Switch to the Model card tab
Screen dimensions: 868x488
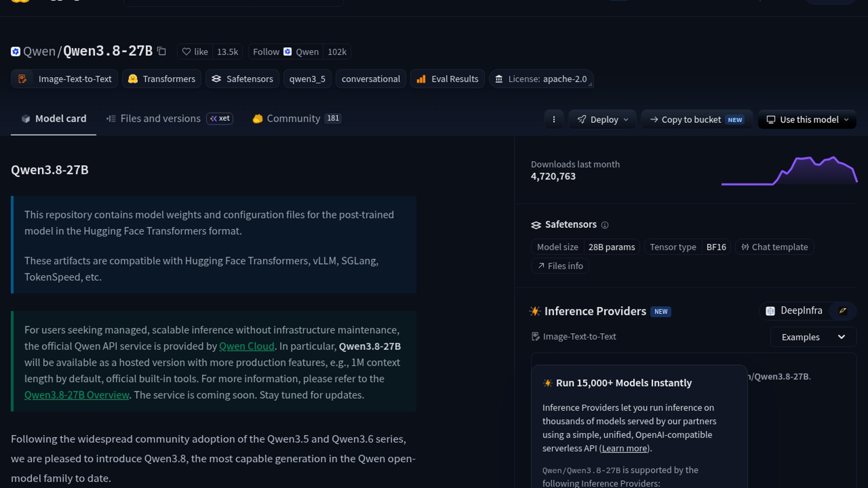53,119
